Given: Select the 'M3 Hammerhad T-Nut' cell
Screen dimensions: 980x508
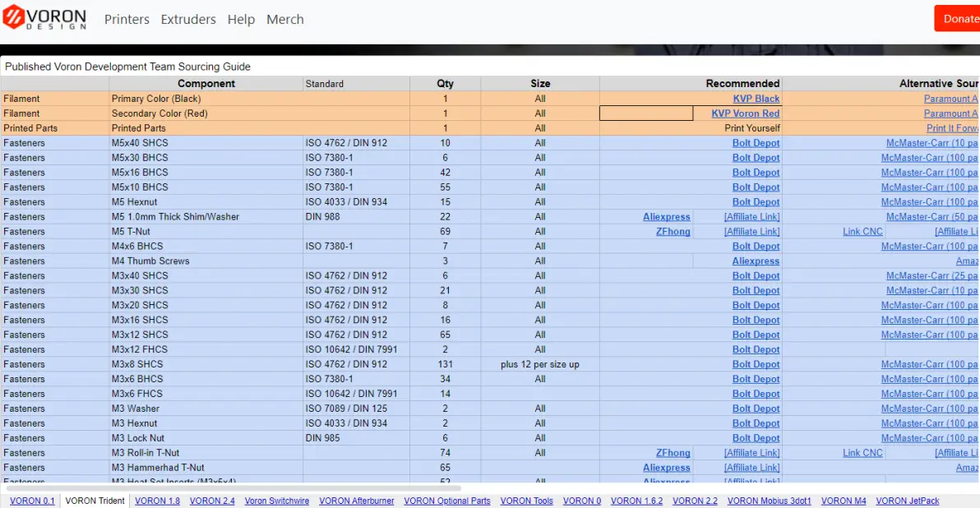Looking at the screenshot, I should [206, 468].
